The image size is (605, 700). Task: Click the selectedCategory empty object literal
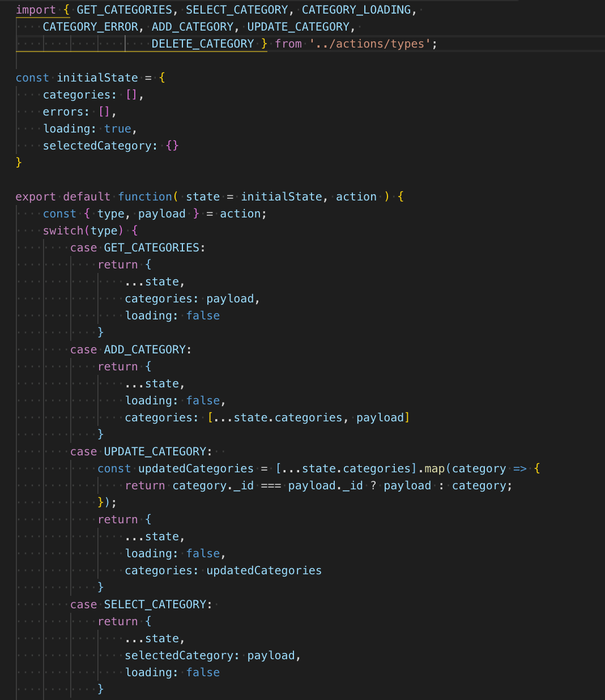click(x=172, y=146)
